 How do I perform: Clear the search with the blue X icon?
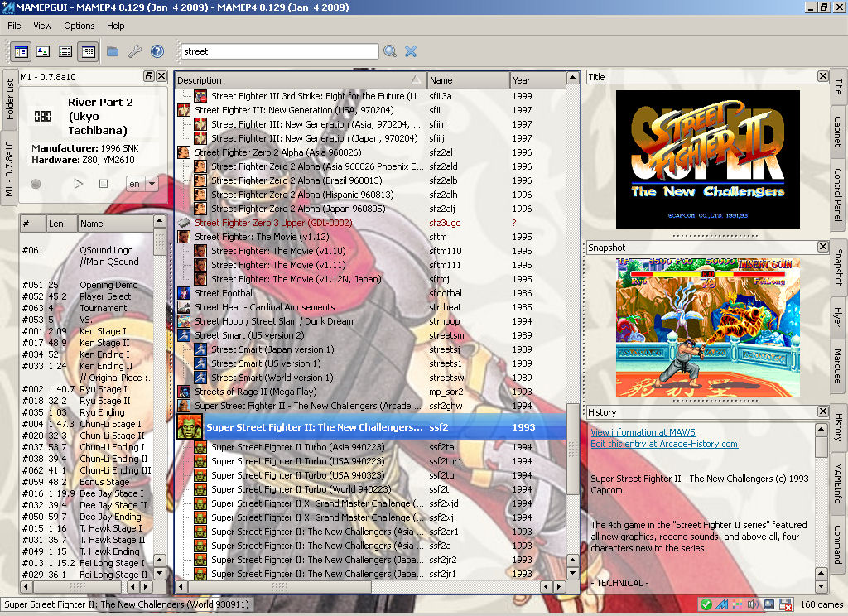(x=411, y=51)
